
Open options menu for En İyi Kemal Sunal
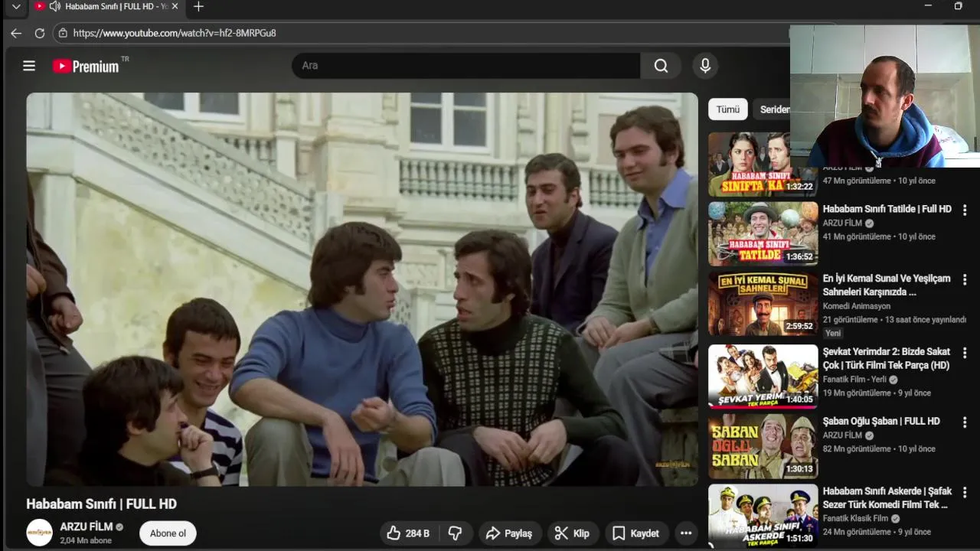[965, 280]
